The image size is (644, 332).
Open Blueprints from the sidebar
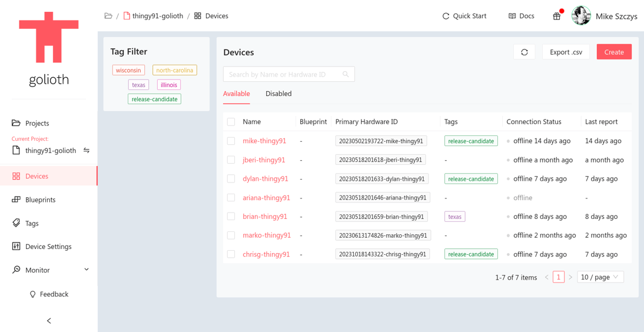[x=40, y=200]
